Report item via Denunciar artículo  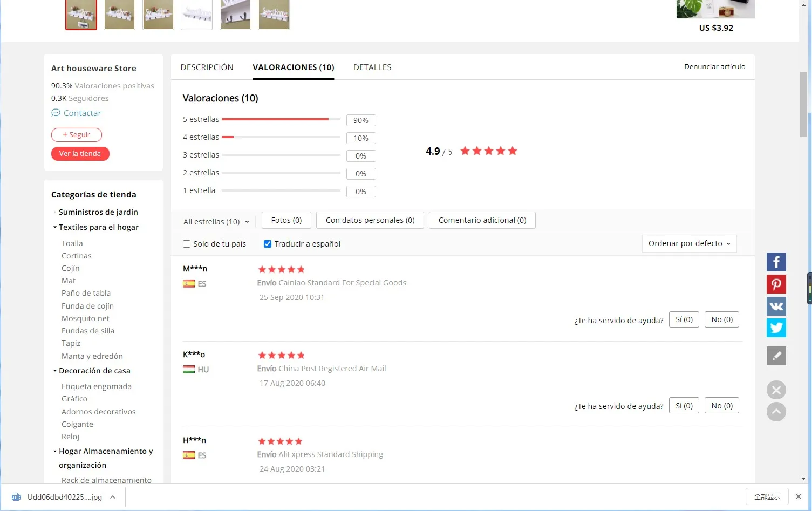point(715,67)
